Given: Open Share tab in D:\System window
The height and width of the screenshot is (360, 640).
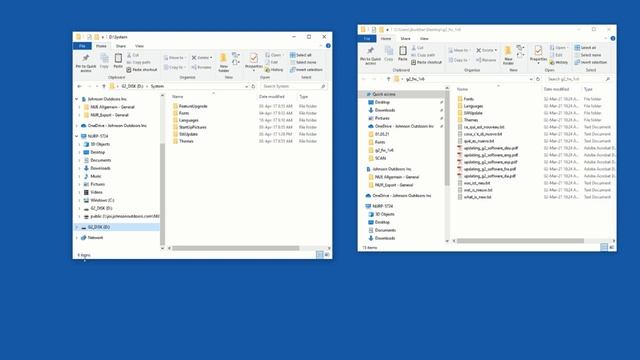Looking at the screenshot, I should (x=121, y=46).
